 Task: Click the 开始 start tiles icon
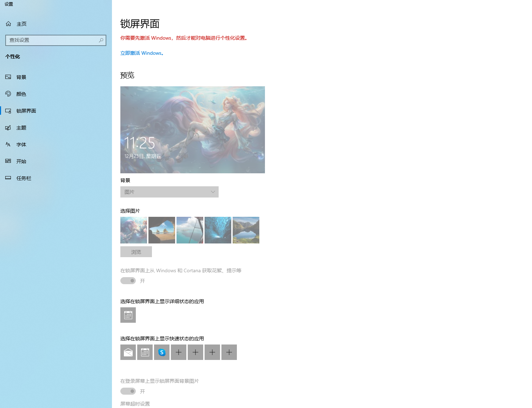8,161
